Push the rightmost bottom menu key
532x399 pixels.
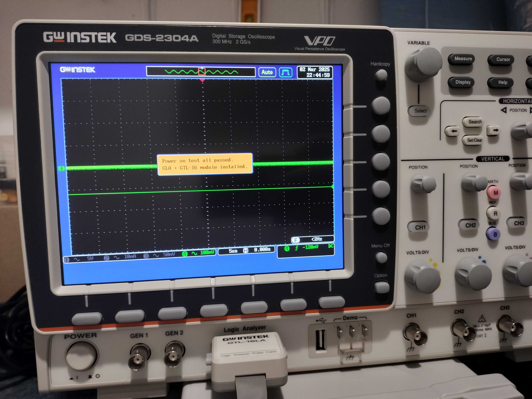click(x=331, y=301)
